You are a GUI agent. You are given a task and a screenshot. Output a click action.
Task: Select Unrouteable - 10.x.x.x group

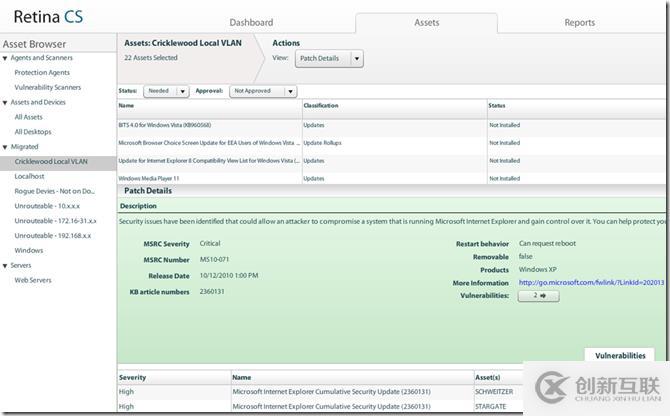(x=47, y=206)
